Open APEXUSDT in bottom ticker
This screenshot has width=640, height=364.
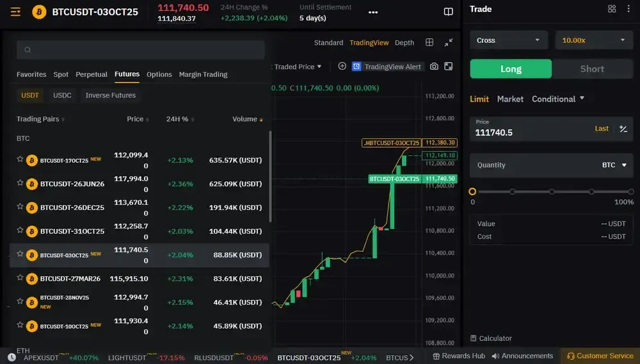tap(41, 358)
